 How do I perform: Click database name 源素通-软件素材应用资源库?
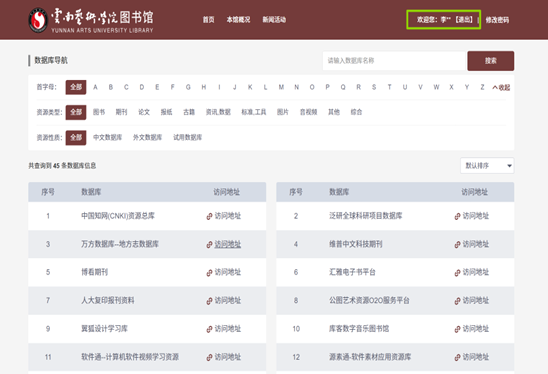click(370, 357)
